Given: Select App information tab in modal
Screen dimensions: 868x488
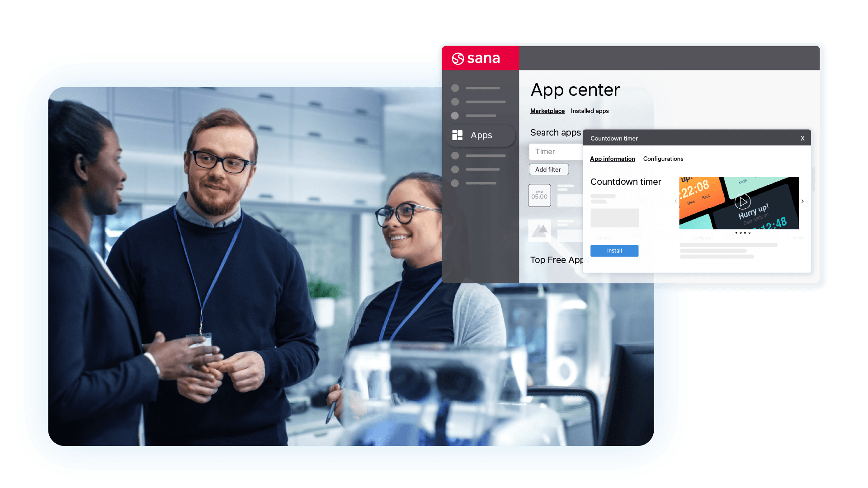Looking at the screenshot, I should tap(612, 159).
